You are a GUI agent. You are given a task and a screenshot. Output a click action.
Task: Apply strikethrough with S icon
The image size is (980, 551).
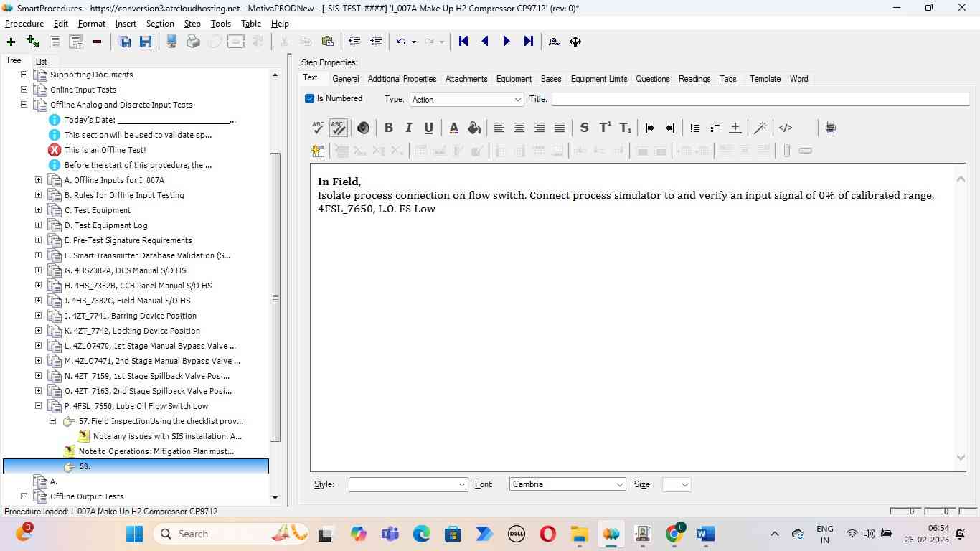click(584, 128)
